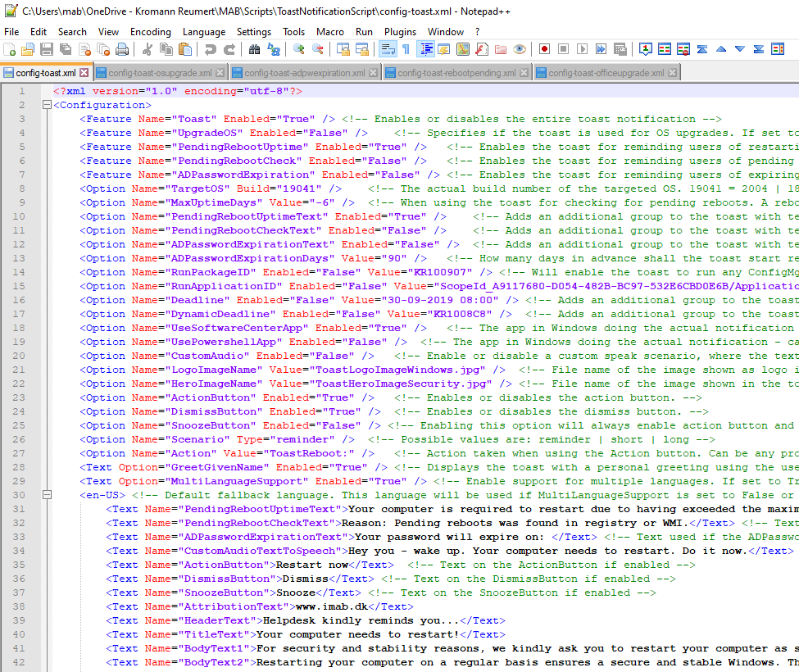The image size is (799, 672).
Task: Open the question mark help menu
Action: (478, 32)
